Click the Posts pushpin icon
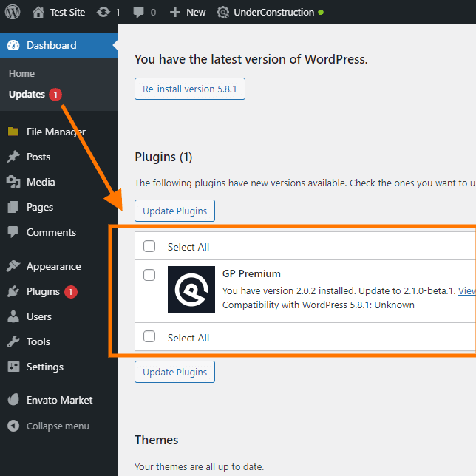The image size is (476, 476). click(13, 157)
